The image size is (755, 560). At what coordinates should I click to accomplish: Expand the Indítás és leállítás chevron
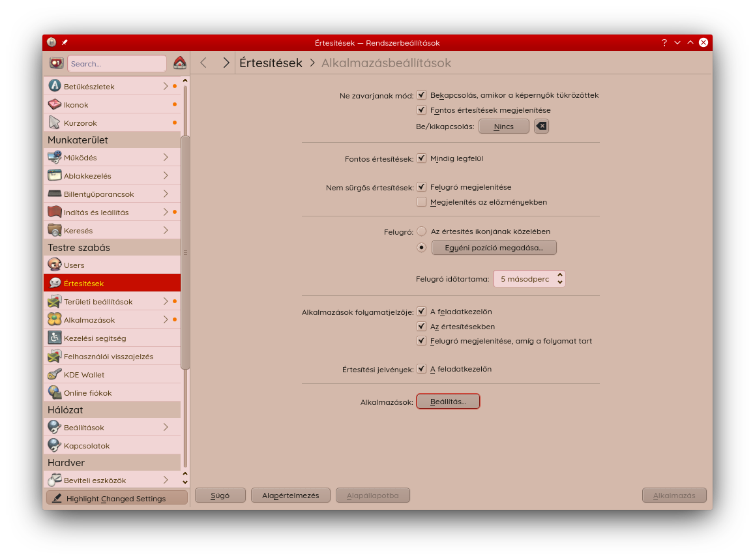pyautogui.click(x=166, y=213)
